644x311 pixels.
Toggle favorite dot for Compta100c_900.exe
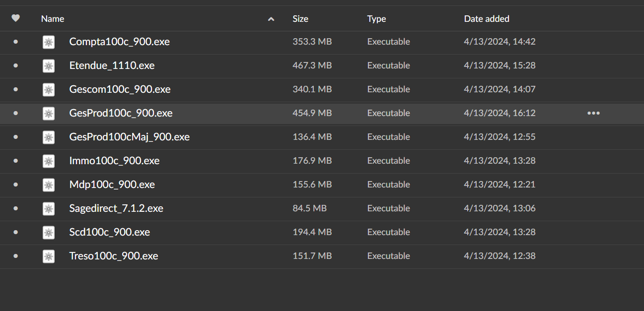pos(15,42)
